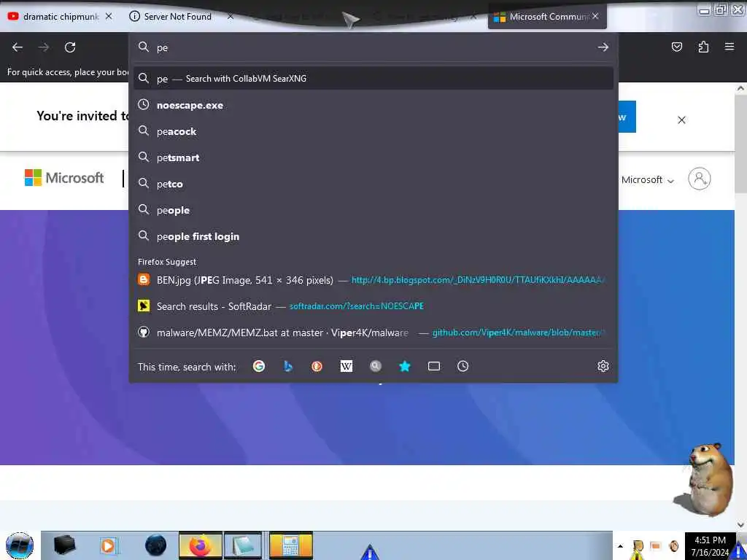Search History with the clock icon

[463, 366]
